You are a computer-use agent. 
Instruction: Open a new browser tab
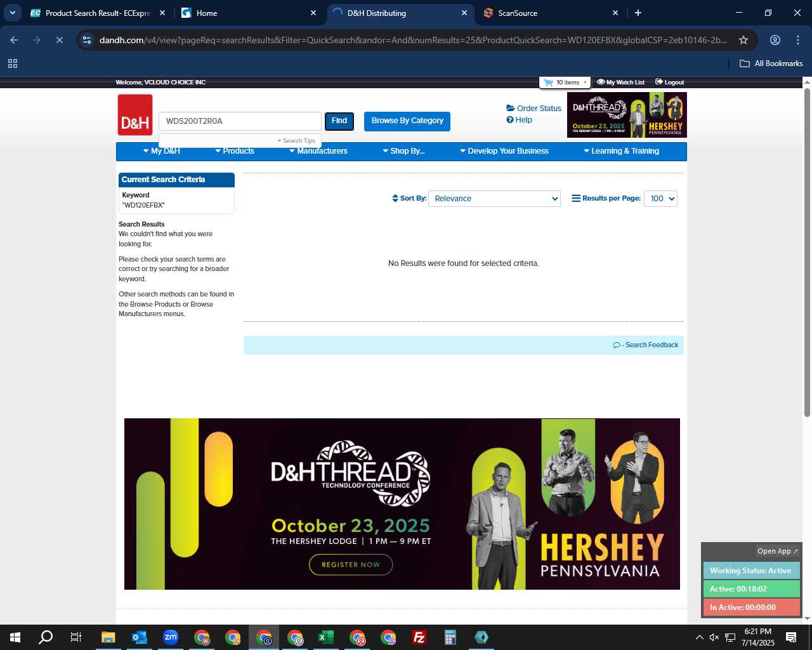pyautogui.click(x=638, y=13)
